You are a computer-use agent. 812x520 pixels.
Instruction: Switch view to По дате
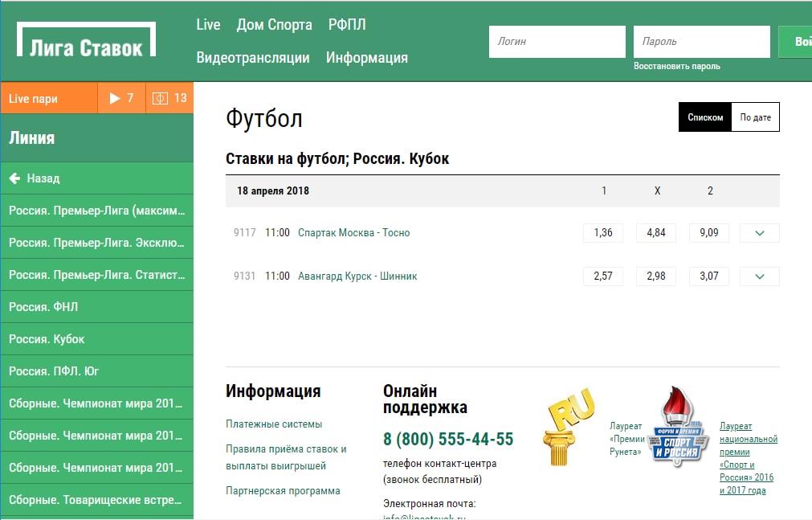pos(755,117)
